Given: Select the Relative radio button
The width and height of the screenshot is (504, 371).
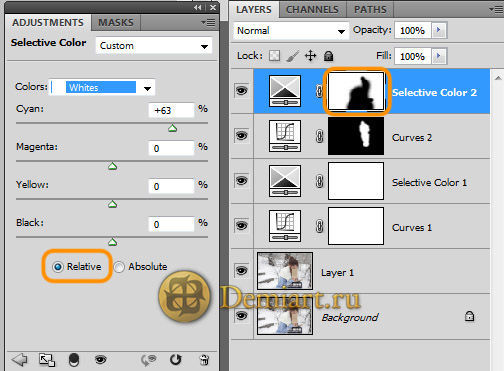Looking at the screenshot, I should [x=58, y=267].
